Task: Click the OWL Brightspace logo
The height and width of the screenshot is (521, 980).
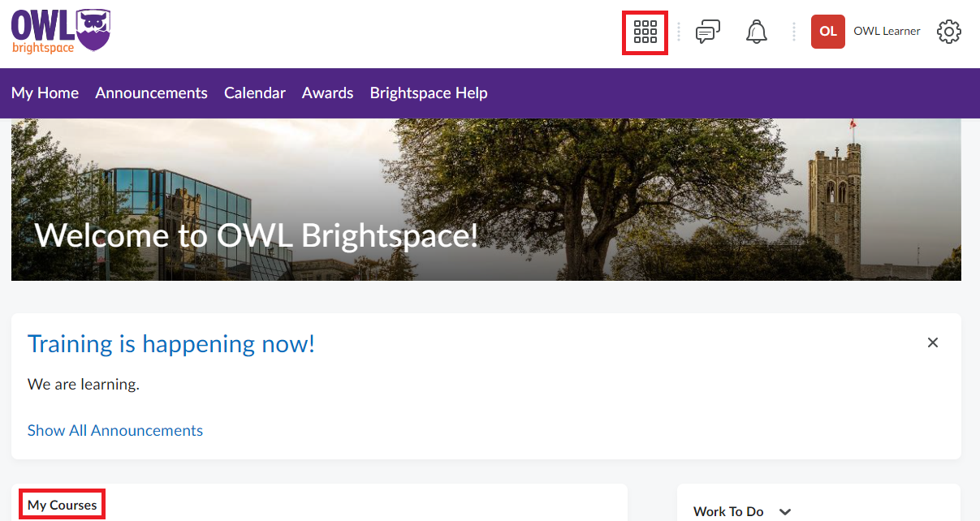Action: (x=61, y=31)
